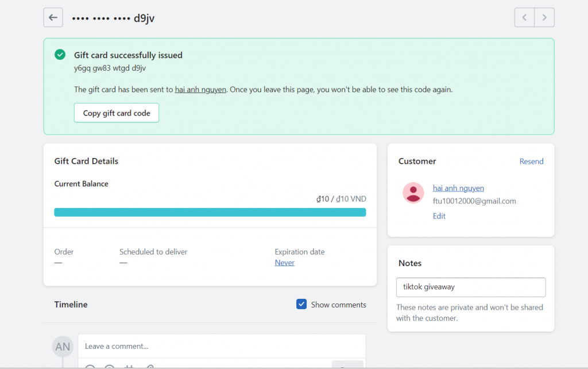Go to the next gift card
Viewport: 588px width, 369px height.
pyautogui.click(x=544, y=17)
